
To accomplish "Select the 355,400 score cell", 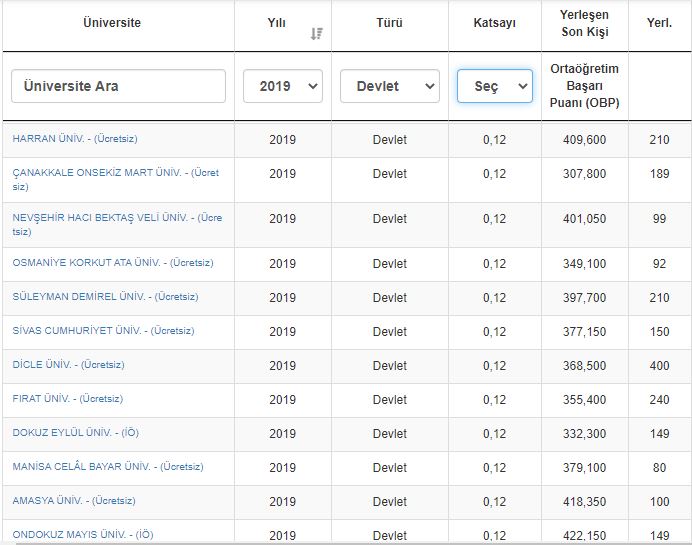I will tap(585, 400).
